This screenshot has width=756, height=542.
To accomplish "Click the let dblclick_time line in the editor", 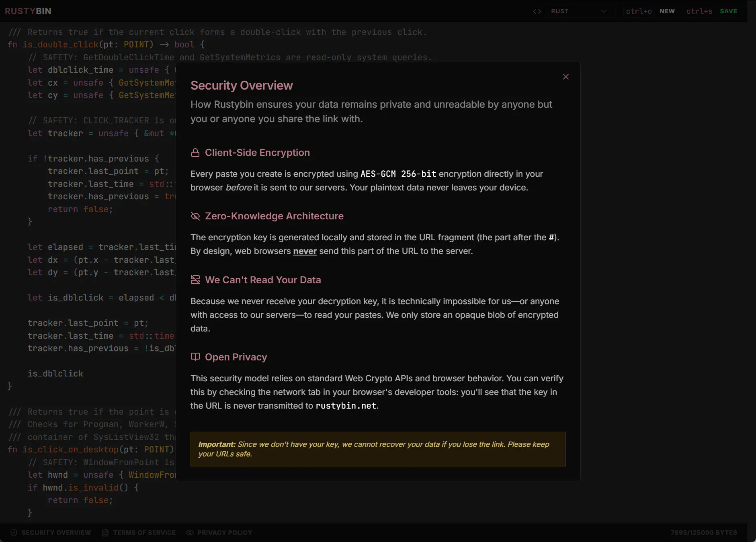I will 102,70.
